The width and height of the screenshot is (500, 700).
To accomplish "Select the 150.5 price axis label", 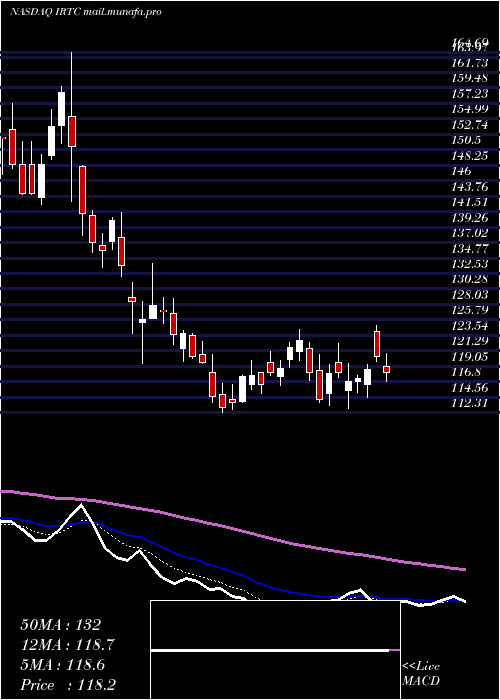I will [467, 140].
